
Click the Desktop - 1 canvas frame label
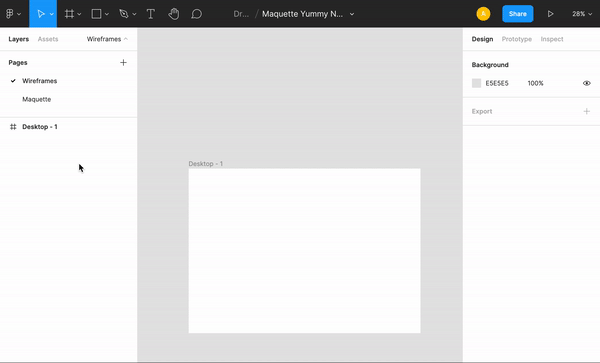(x=205, y=164)
